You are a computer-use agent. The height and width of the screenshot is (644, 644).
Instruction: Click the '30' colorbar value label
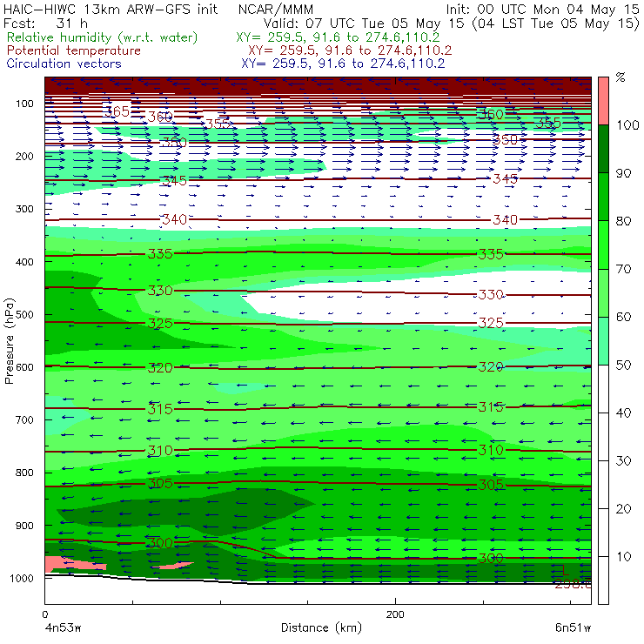click(x=623, y=460)
